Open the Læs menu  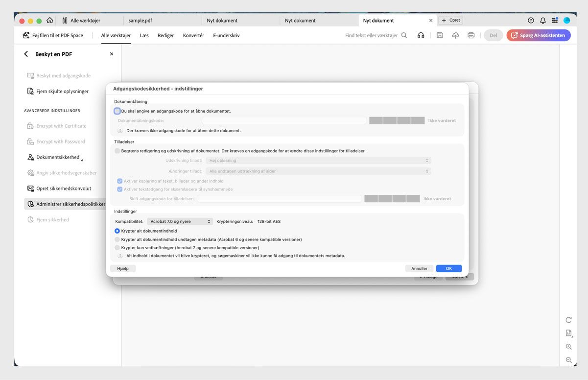point(144,35)
